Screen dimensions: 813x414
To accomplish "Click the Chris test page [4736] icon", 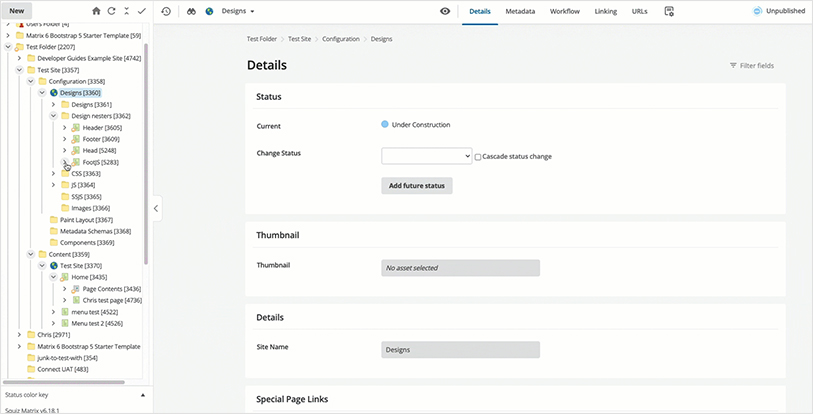I will coord(76,300).
